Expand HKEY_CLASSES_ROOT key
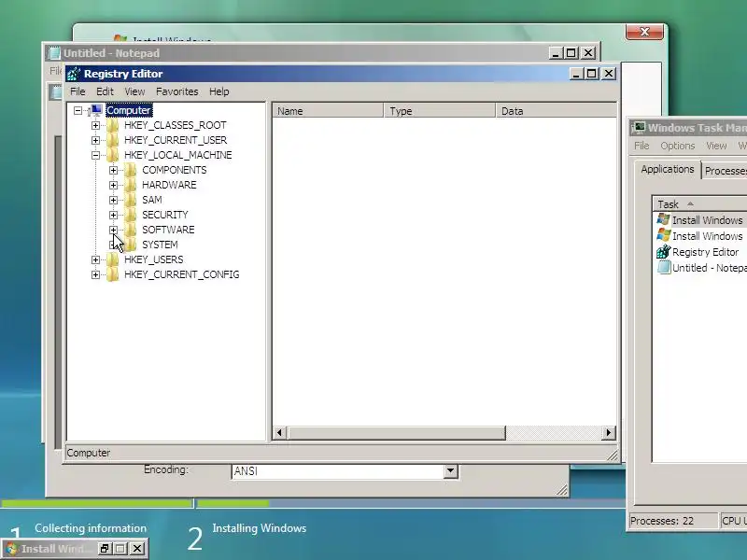This screenshot has height=560, width=747. coord(95,125)
